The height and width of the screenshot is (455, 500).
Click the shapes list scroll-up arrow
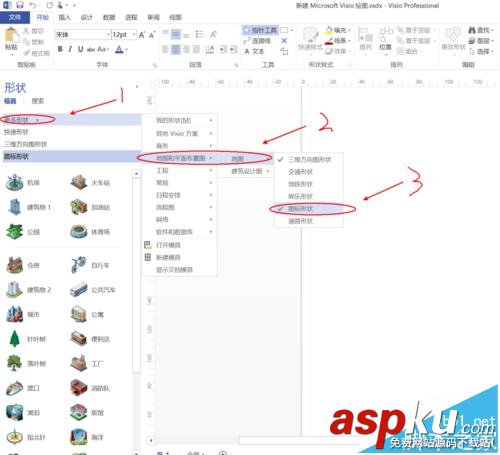point(136,174)
